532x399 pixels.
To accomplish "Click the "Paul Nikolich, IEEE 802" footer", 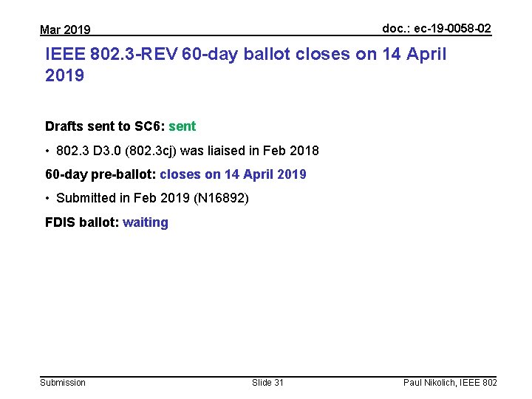I will [x=450, y=382].
